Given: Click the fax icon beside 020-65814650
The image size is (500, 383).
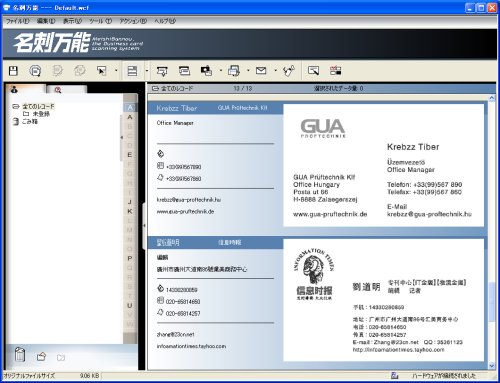Looking at the screenshot, I should 160,301.
